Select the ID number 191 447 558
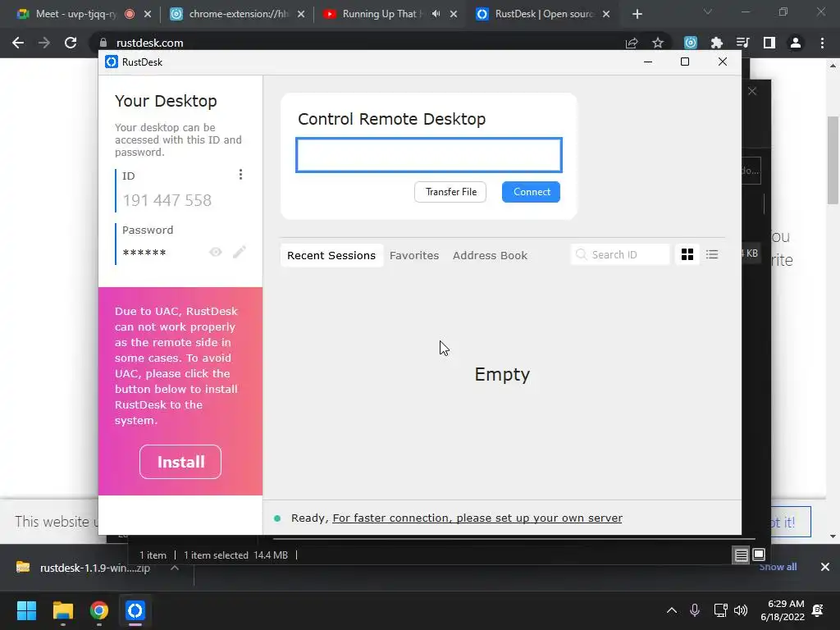This screenshot has width=840, height=630. pyautogui.click(x=167, y=200)
